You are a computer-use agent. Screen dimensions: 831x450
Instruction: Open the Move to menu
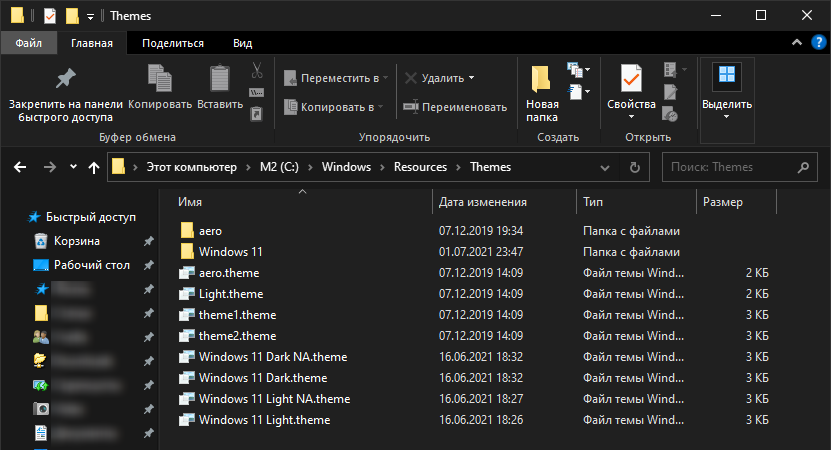click(x=336, y=78)
